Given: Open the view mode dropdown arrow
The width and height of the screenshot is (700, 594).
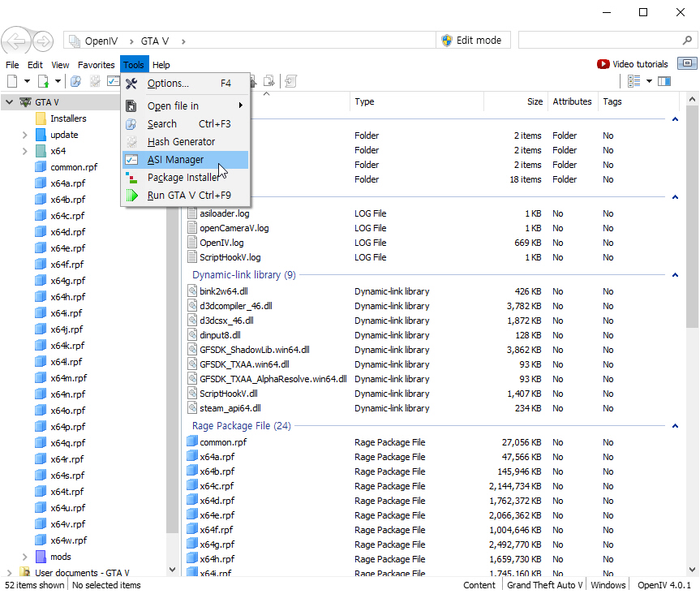Looking at the screenshot, I should (649, 81).
